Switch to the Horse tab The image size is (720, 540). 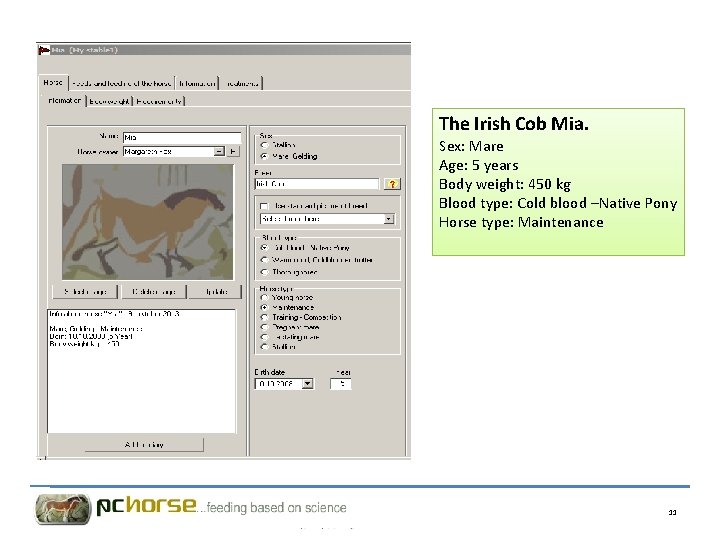click(53, 83)
